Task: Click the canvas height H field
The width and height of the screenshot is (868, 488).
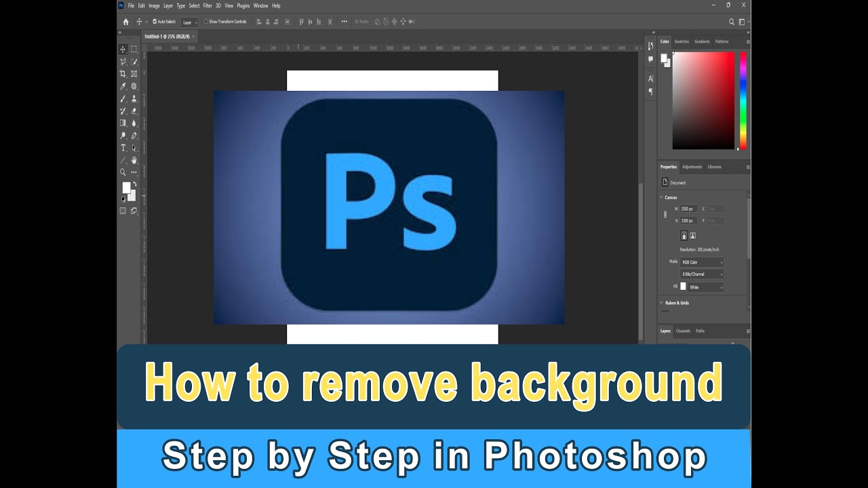Action: point(688,221)
